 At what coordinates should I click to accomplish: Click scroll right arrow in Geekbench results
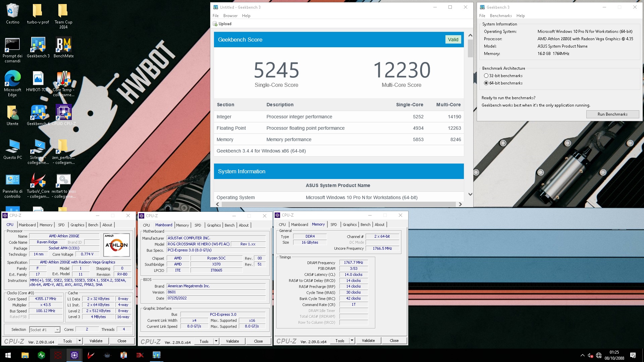pyautogui.click(x=460, y=204)
